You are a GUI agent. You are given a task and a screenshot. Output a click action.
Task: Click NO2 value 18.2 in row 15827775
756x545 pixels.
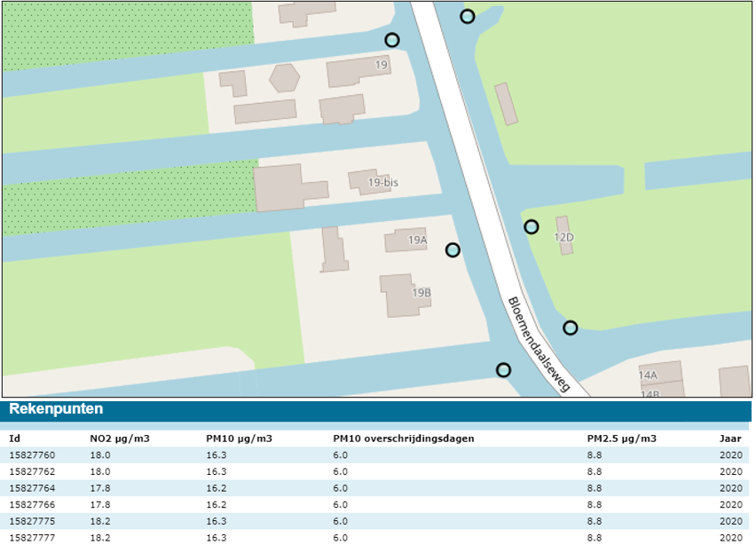pyautogui.click(x=99, y=521)
